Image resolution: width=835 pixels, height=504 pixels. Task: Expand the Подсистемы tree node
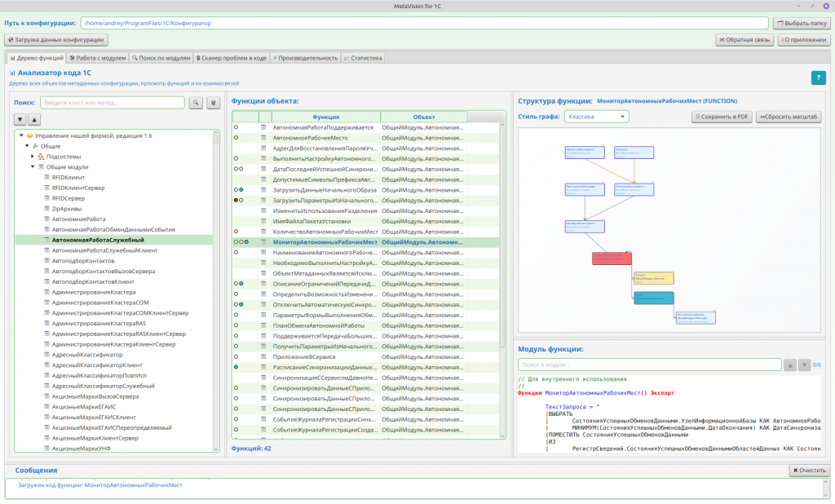[x=33, y=157]
